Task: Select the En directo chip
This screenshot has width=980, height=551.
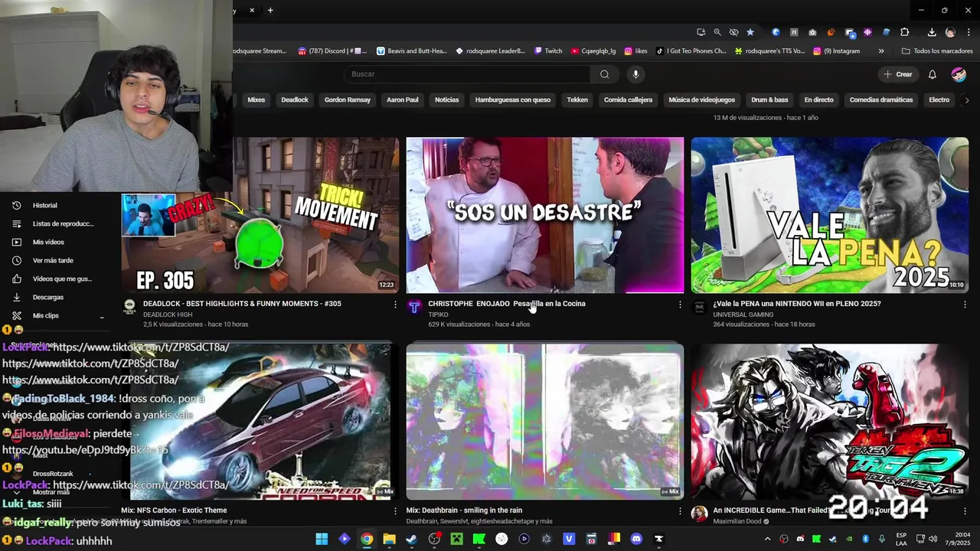Action: 818,99
